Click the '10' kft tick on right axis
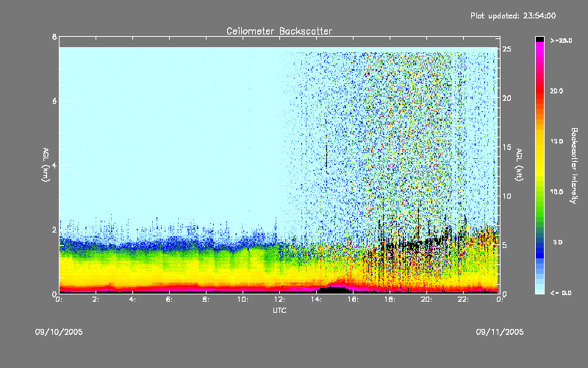The height and width of the screenshot is (368, 588). (507, 196)
